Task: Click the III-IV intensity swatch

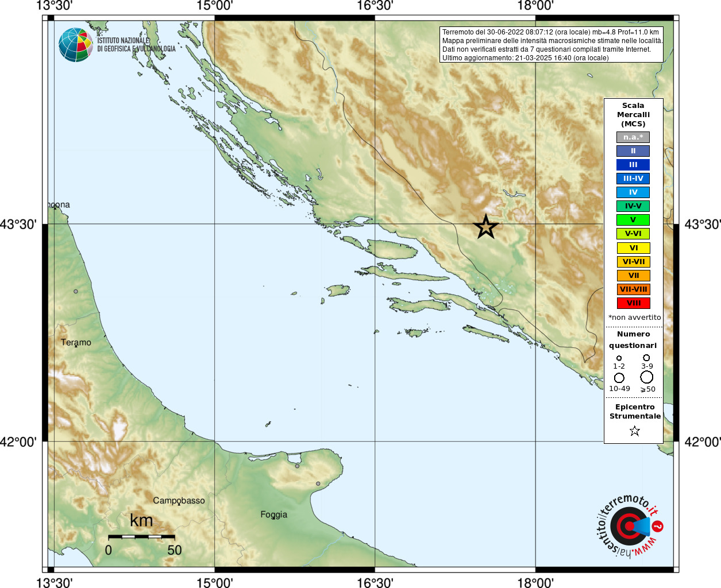Action: pyautogui.click(x=633, y=179)
